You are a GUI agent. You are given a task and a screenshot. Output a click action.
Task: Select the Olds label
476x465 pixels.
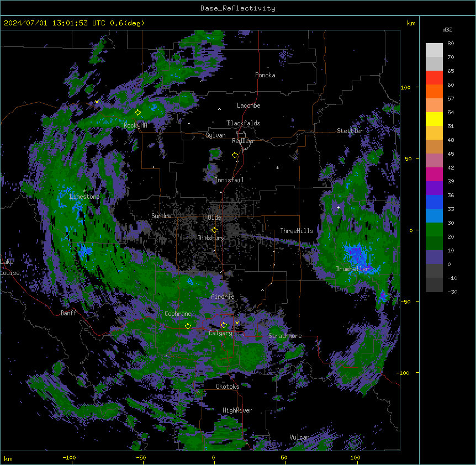click(214, 218)
